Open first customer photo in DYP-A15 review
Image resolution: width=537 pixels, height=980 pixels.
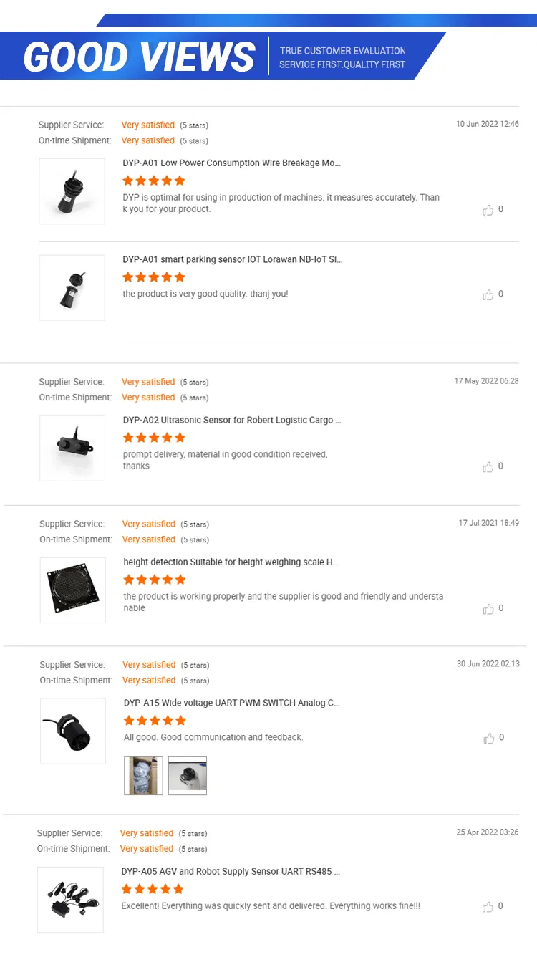[143, 776]
